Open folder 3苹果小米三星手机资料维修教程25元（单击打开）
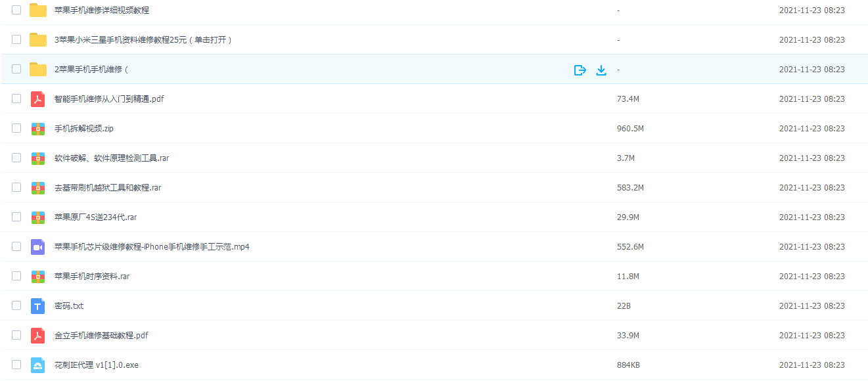868x381 pixels. [143, 40]
